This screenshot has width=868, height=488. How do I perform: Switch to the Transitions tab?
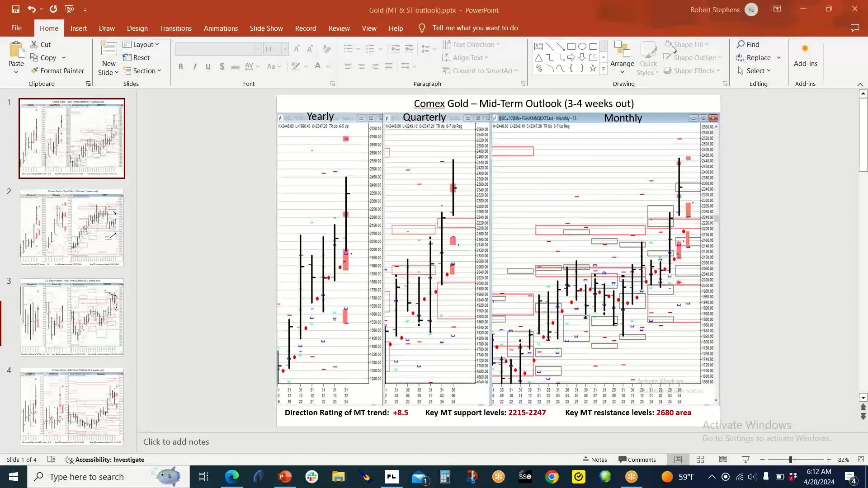pos(175,28)
